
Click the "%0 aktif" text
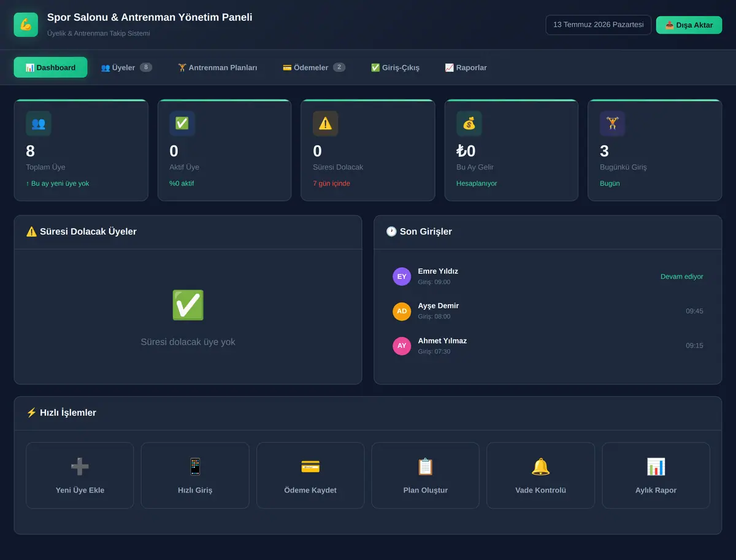coord(182,183)
